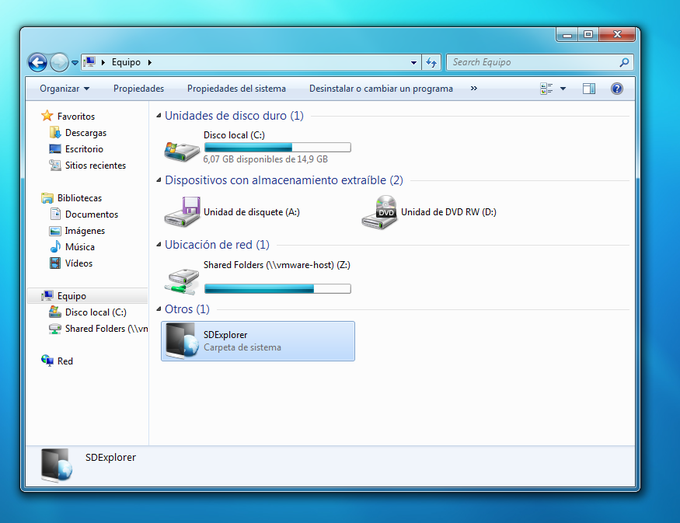Collapse Ubicación de red group
680x523 pixels.
pos(159,245)
